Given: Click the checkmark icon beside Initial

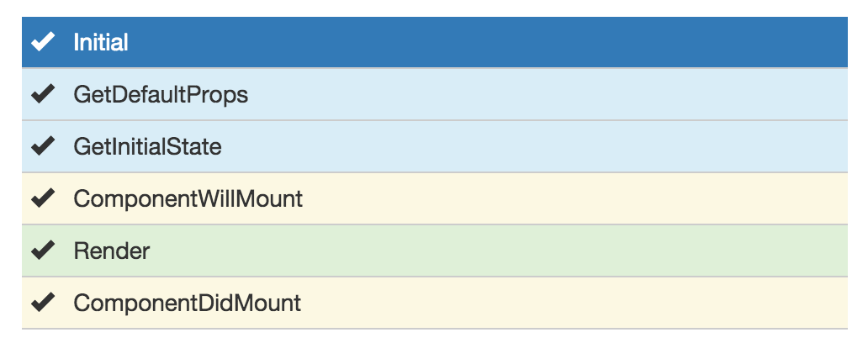Looking at the screenshot, I should [x=43, y=42].
